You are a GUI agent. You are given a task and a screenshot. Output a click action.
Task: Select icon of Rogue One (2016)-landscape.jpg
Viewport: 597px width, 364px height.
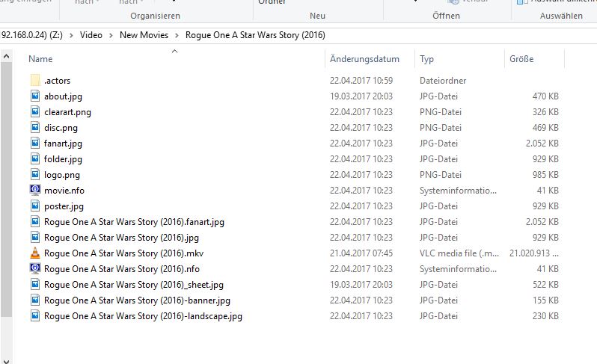tap(35, 315)
